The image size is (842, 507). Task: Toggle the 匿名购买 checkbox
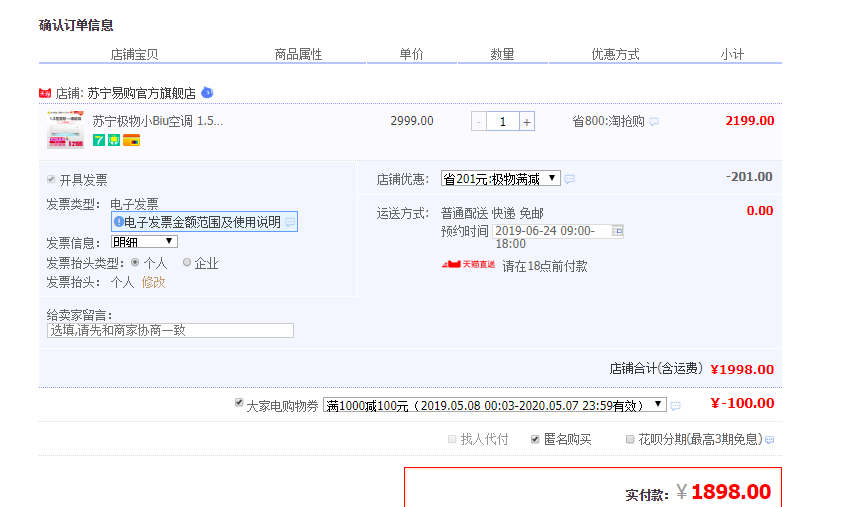pos(535,439)
